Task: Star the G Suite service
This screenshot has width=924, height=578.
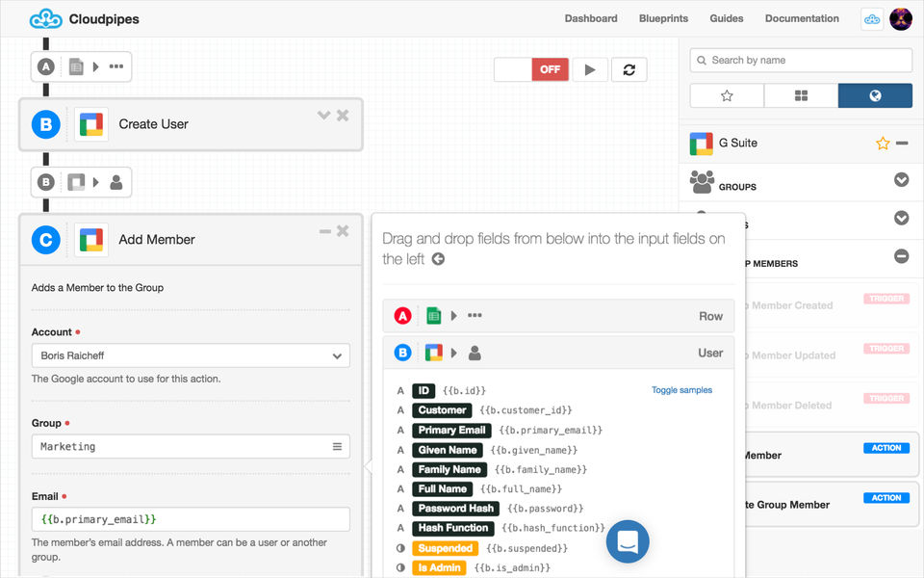Action: point(883,144)
